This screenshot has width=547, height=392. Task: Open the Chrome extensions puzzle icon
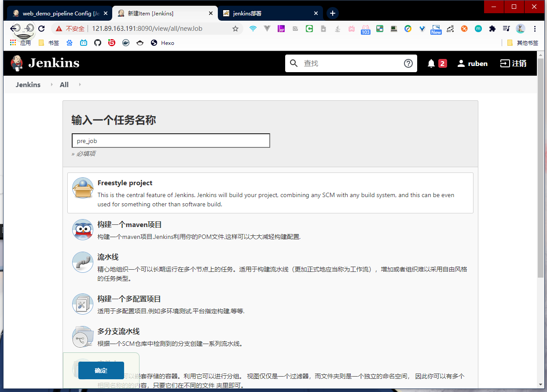click(492, 29)
